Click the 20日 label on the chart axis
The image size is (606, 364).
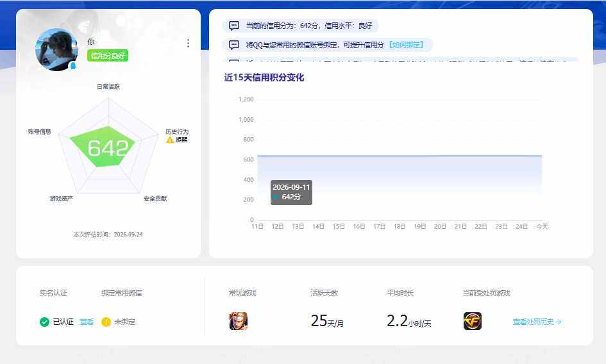click(x=440, y=226)
